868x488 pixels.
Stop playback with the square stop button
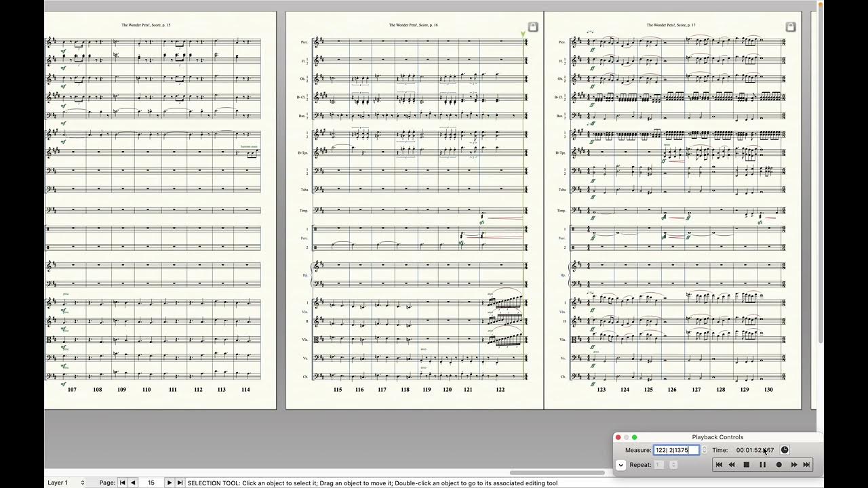point(747,465)
